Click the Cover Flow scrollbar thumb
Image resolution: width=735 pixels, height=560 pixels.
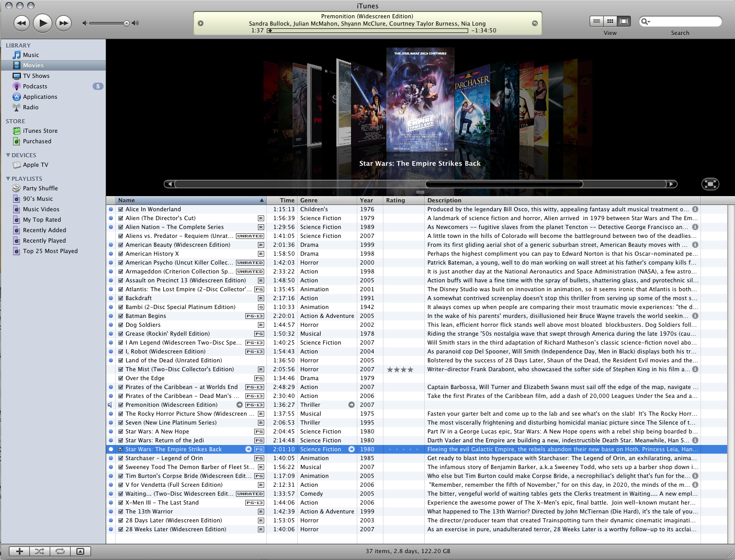click(x=504, y=184)
